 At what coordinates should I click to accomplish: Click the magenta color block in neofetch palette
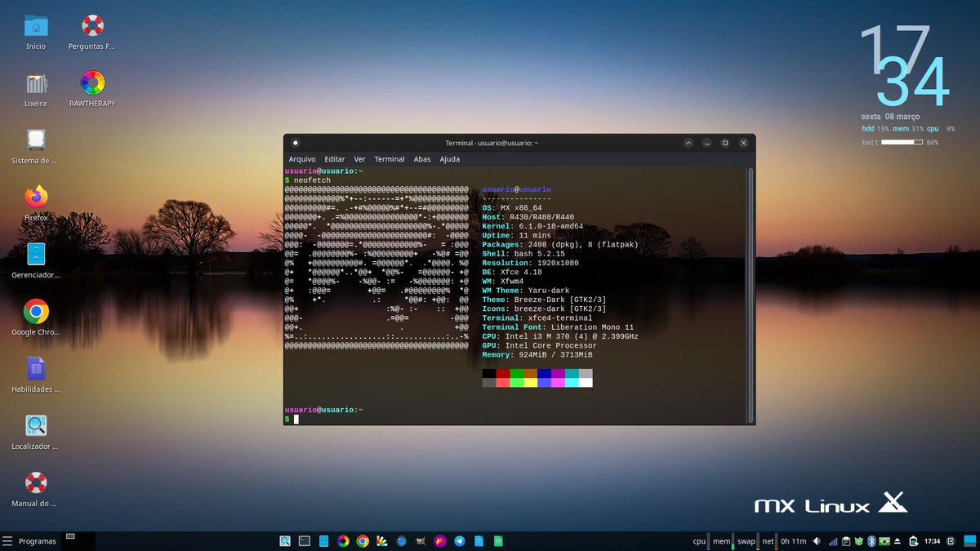pos(558,373)
